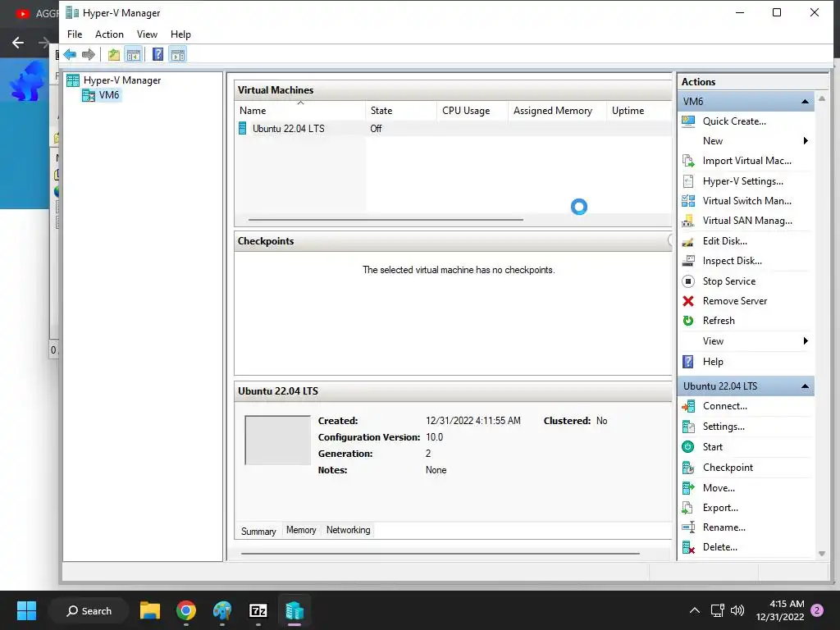840x630 pixels.
Task: Sort by Assigned Memory column header
Action: coord(557,111)
